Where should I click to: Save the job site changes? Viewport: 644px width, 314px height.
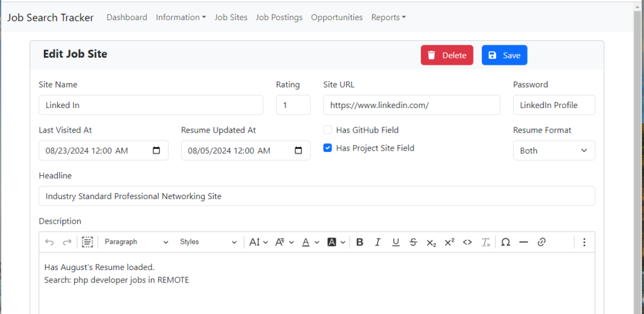(x=504, y=55)
